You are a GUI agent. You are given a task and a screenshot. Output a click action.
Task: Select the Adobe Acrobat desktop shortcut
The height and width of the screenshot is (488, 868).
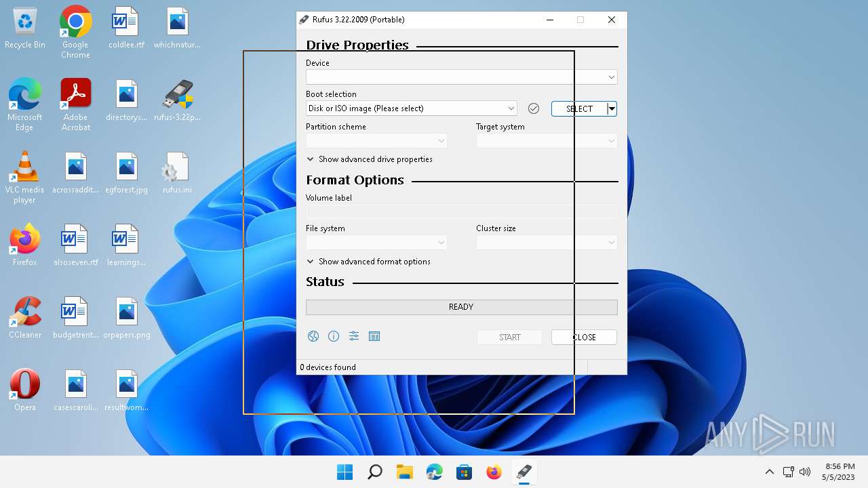coord(75,104)
